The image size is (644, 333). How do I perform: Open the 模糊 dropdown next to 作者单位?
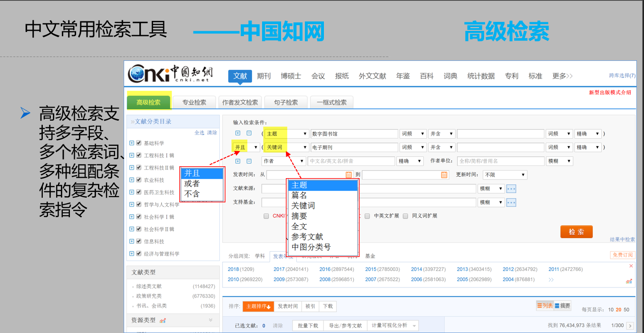pyautogui.click(x=559, y=161)
